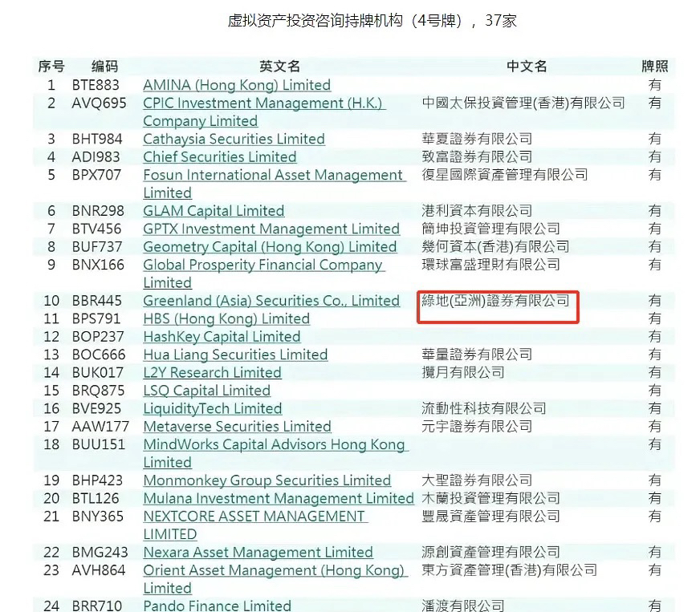The image size is (700, 612).
Task: Click the 序号 column header
Action: coord(51,67)
